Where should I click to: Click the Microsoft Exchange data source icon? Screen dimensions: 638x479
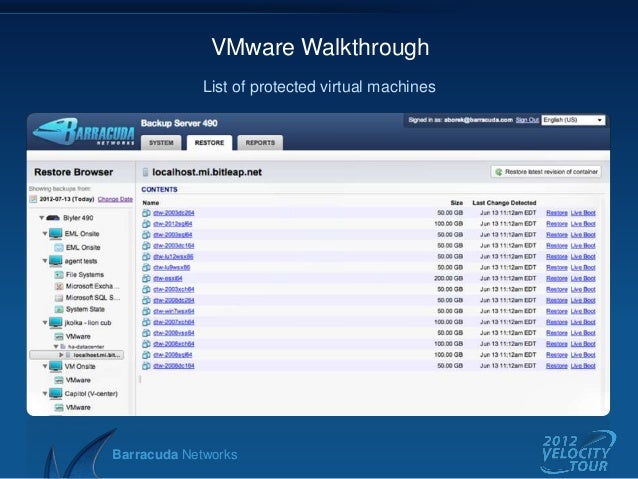tap(59, 287)
